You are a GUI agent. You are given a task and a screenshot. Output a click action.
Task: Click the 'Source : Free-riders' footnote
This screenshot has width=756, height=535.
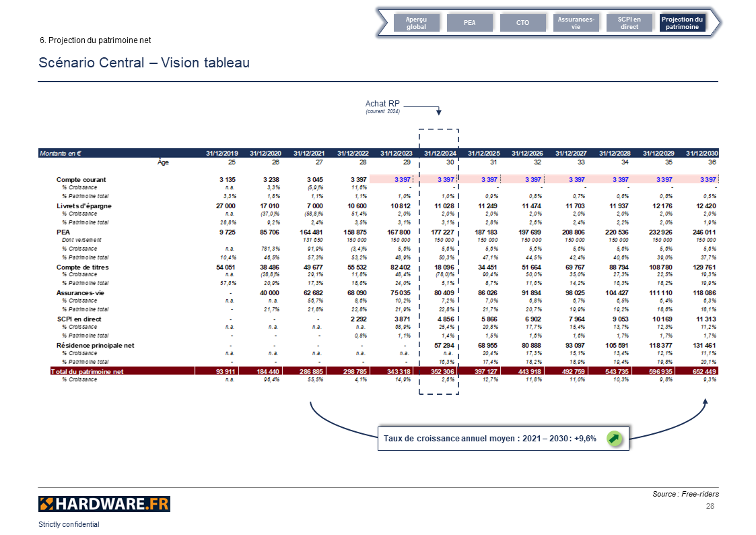[685, 494]
